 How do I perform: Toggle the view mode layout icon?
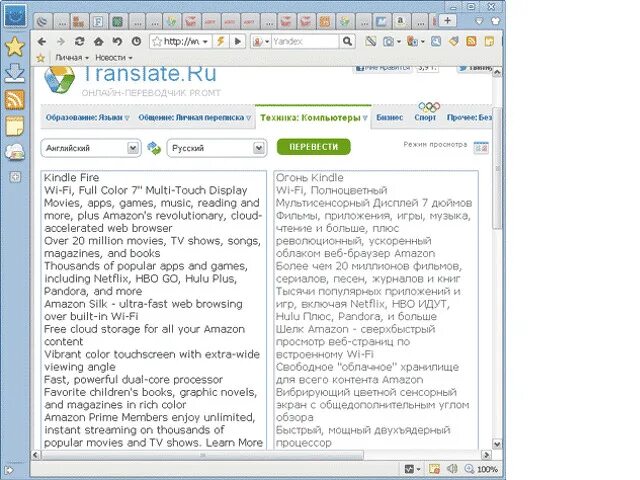[481, 147]
